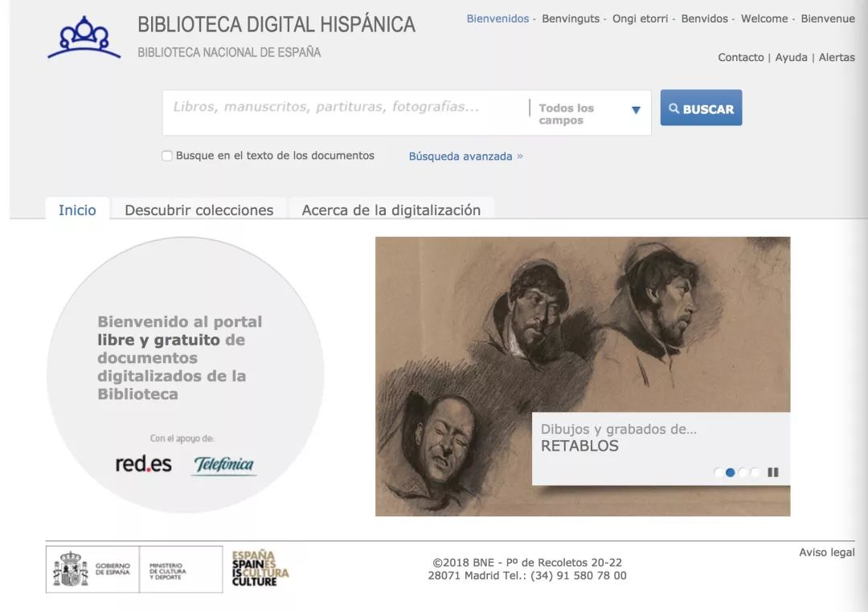Select the Bienvenue language link
The image size is (868, 612).
point(828,18)
